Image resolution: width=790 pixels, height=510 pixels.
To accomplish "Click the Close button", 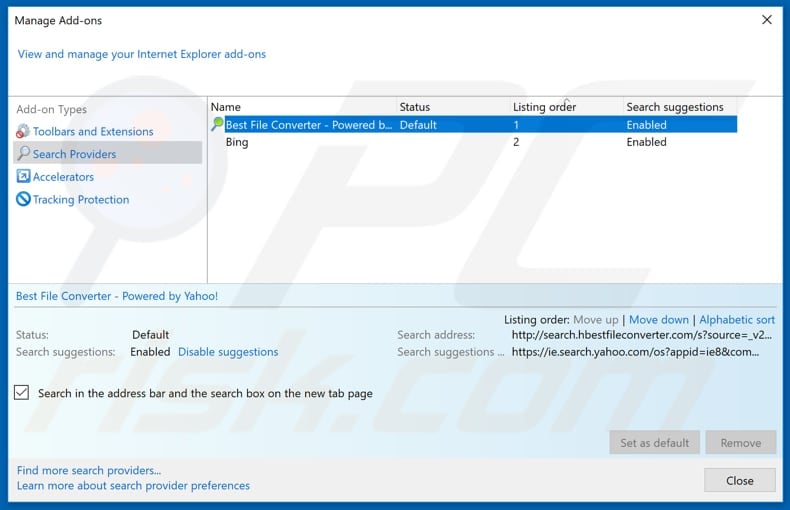I will point(739,480).
